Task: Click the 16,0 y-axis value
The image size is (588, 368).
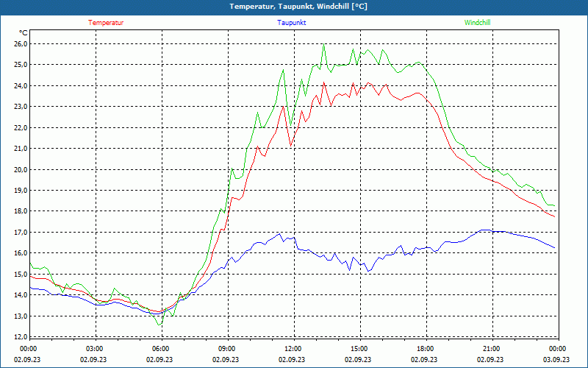Action: click(x=21, y=253)
